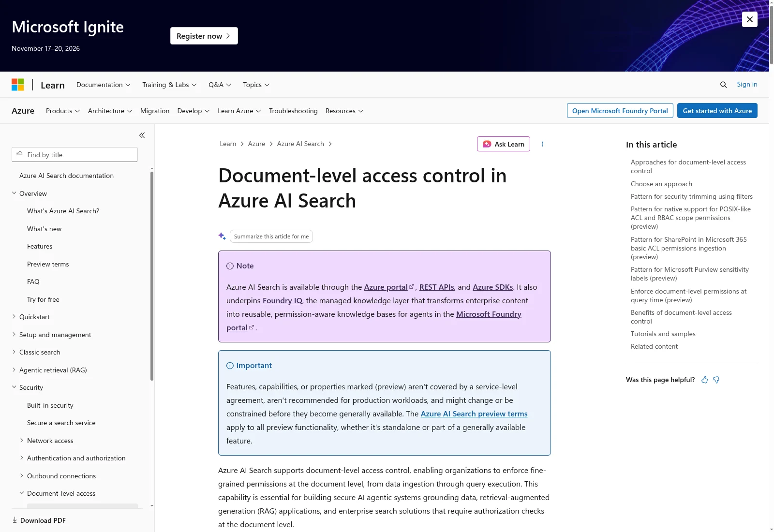Viewport: 774px width, 532px height.
Task: Open the Ask Learn assistant
Action: click(504, 144)
